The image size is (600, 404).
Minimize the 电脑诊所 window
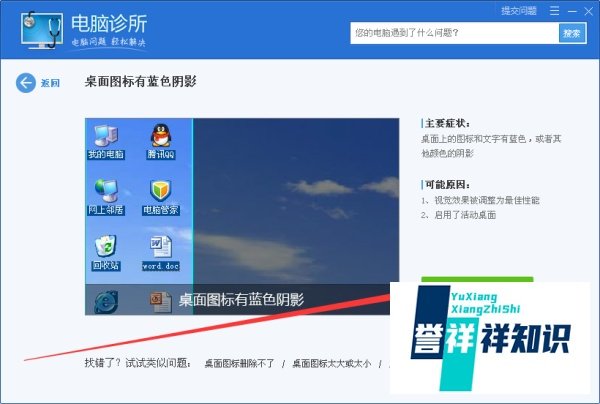(572, 11)
